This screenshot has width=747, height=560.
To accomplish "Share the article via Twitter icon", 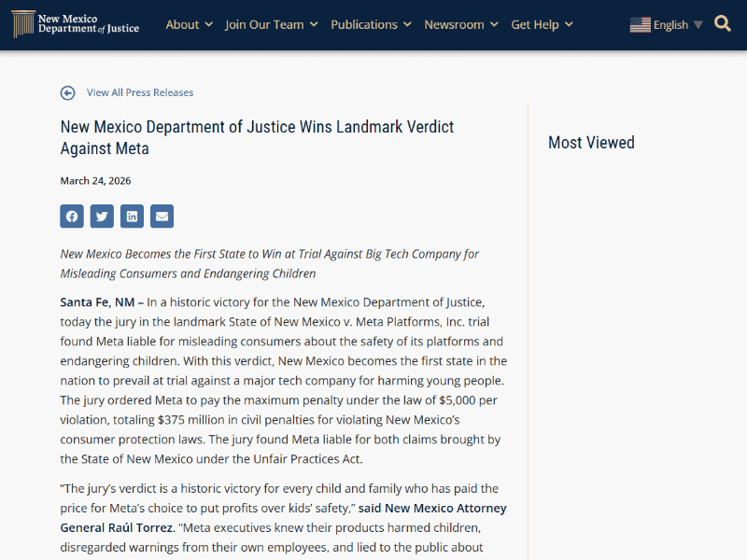I will [101, 216].
